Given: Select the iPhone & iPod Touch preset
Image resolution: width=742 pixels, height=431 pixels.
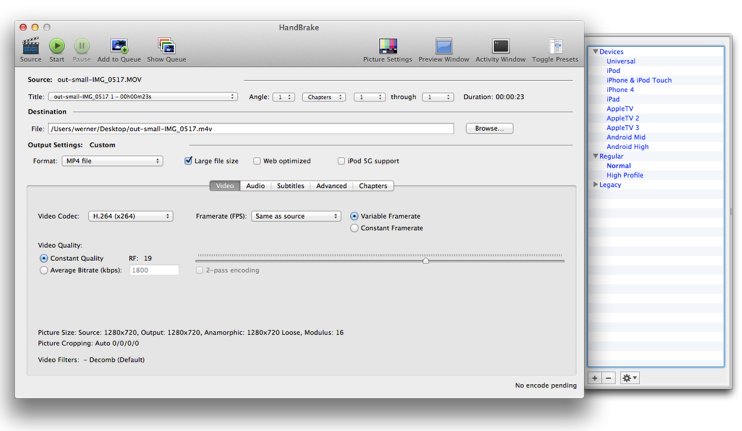Looking at the screenshot, I should (x=639, y=80).
